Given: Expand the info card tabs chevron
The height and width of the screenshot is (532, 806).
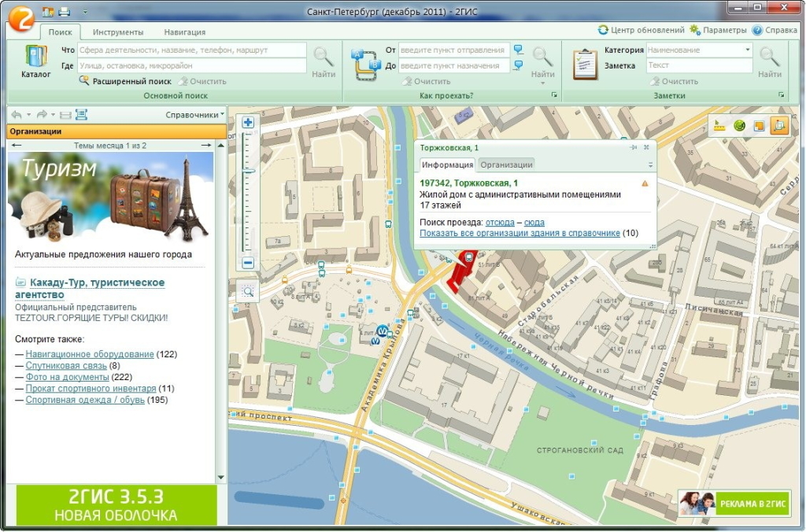Looking at the screenshot, I should 650,165.
